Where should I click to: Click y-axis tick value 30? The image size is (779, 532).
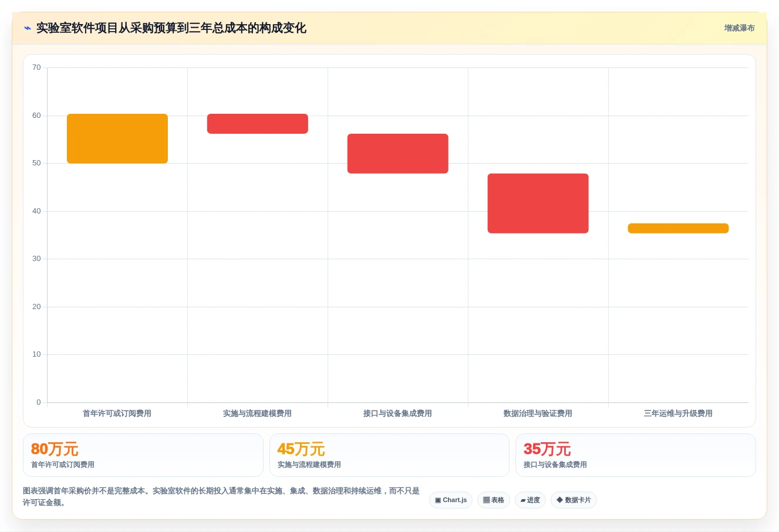coord(36,259)
